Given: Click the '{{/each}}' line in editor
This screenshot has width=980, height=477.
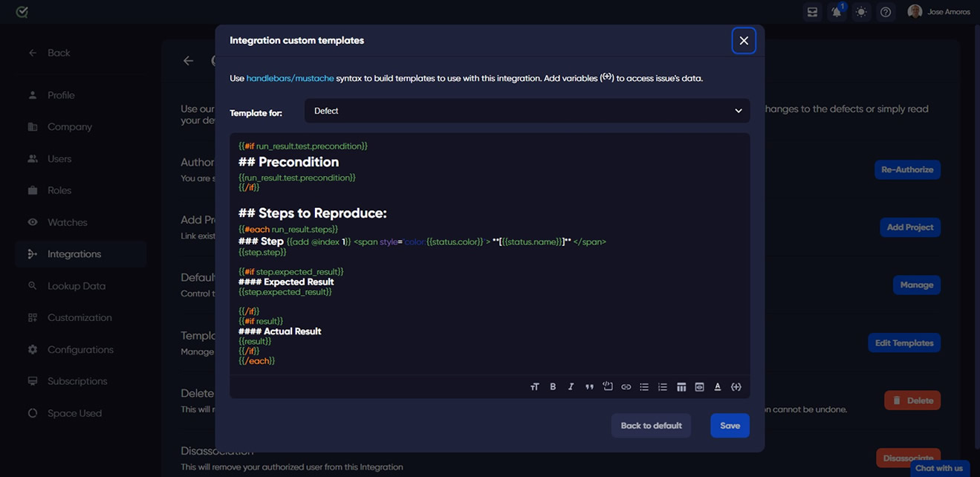Looking at the screenshot, I should [x=257, y=361].
